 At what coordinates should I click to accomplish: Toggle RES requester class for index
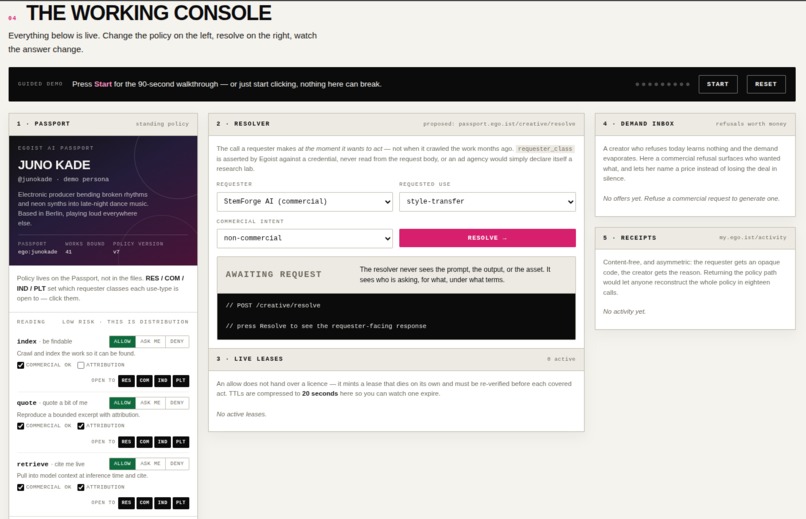click(x=126, y=381)
